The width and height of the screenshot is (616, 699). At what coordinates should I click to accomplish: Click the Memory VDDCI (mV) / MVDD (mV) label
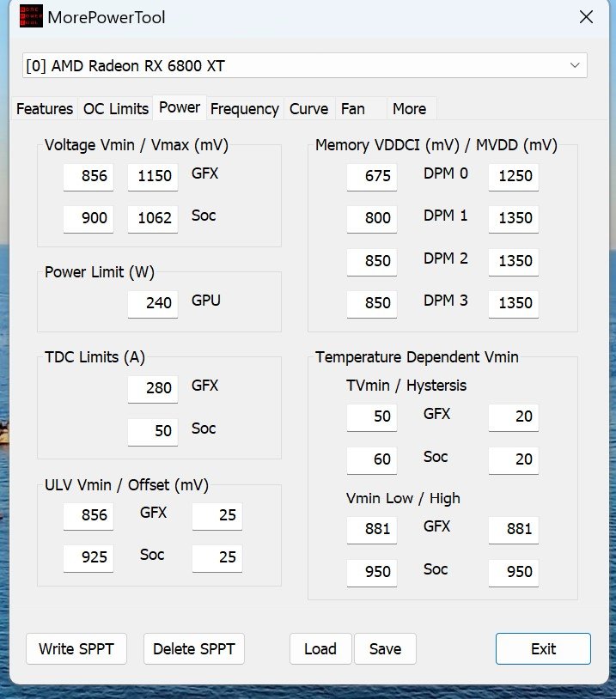[x=436, y=145]
